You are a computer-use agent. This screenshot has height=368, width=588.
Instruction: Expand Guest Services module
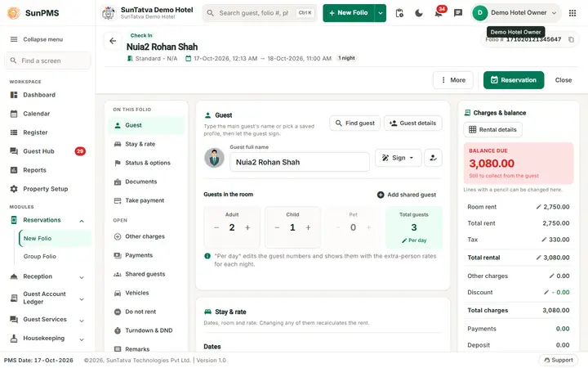(x=82, y=321)
